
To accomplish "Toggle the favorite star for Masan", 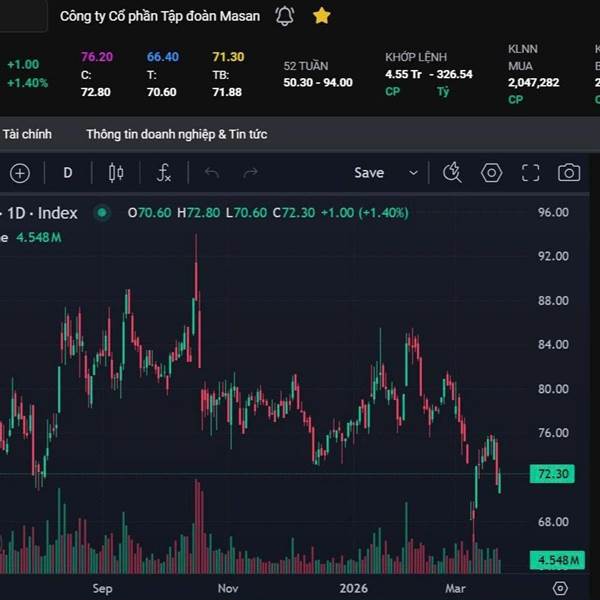I will coord(321,16).
